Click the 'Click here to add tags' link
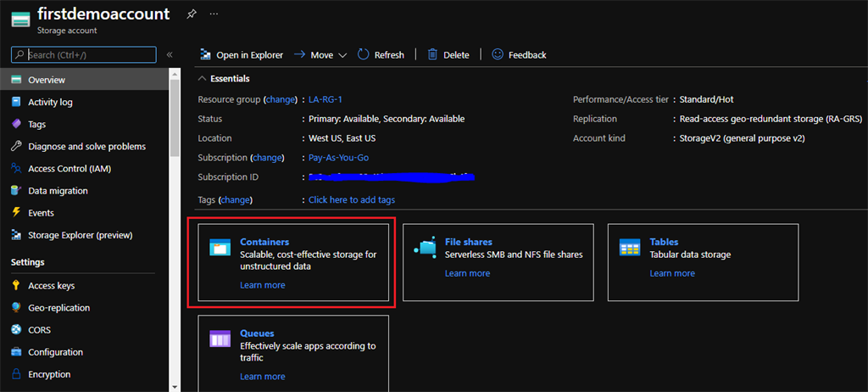Screen dimensions: 868x392 pyautogui.click(x=352, y=199)
